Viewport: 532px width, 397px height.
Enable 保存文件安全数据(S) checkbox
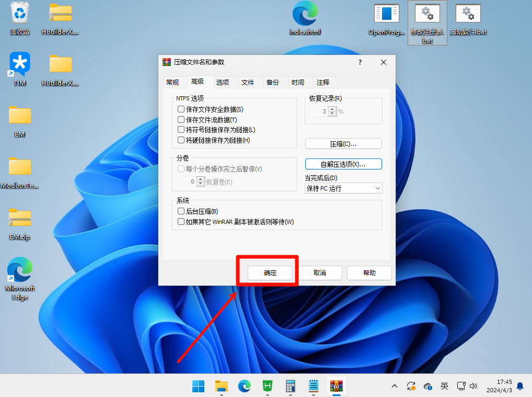(x=181, y=109)
